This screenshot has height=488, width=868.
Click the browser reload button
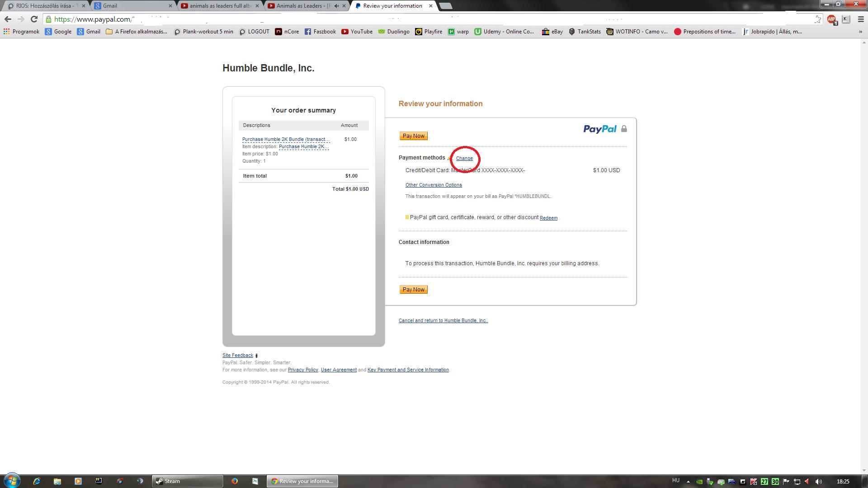coord(34,19)
